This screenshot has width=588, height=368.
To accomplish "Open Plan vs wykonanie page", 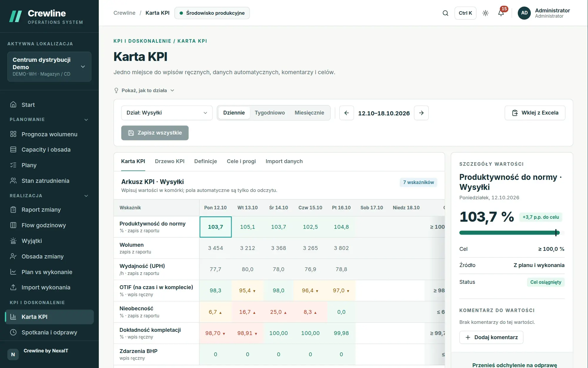I will coord(49,272).
